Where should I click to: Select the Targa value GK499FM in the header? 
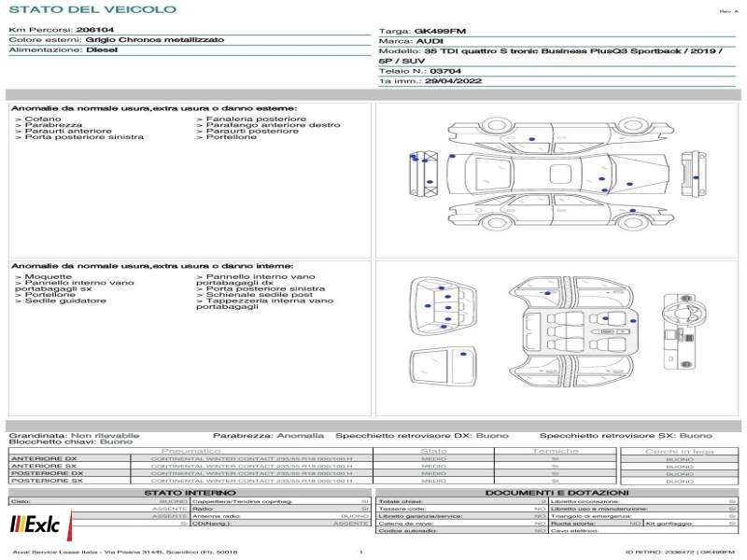(440, 32)
